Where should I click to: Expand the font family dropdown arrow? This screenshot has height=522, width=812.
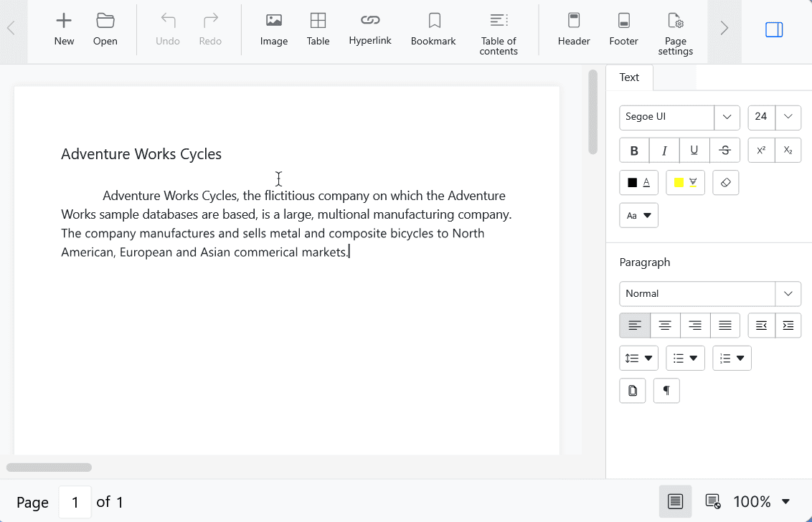click(x=727, y=117)
